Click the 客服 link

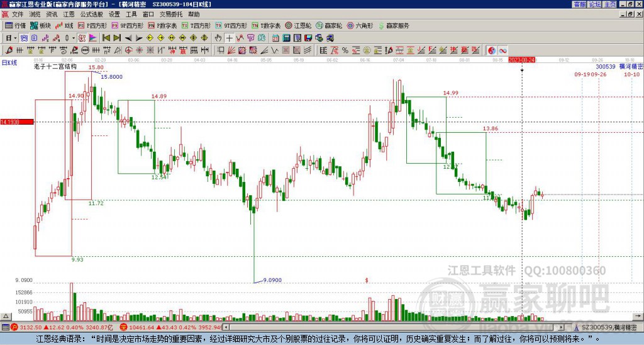(580, 4)
